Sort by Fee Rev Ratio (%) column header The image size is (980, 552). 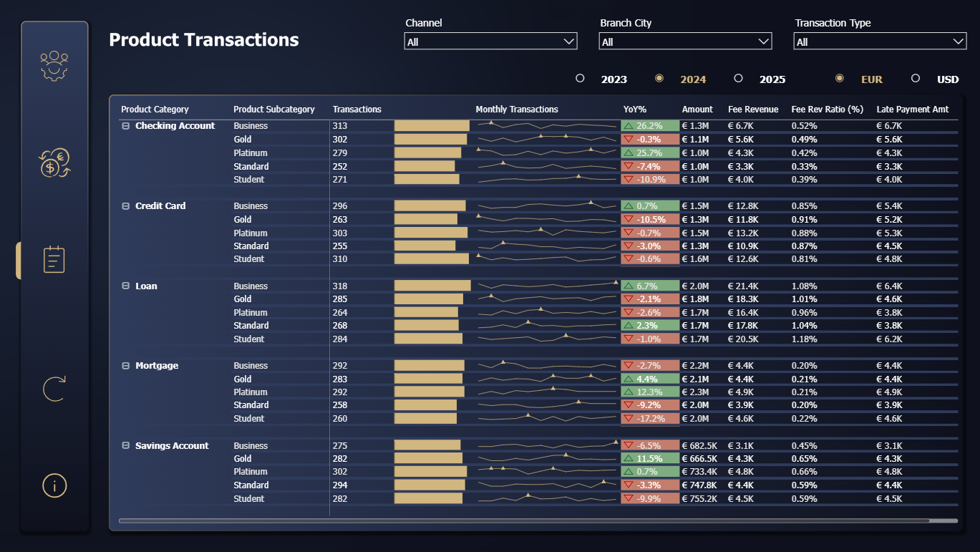(828, 110)
